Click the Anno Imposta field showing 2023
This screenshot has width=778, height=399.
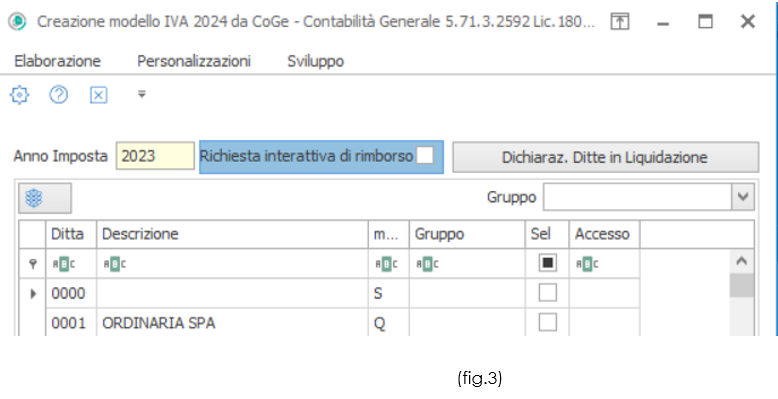pos(155,156)
